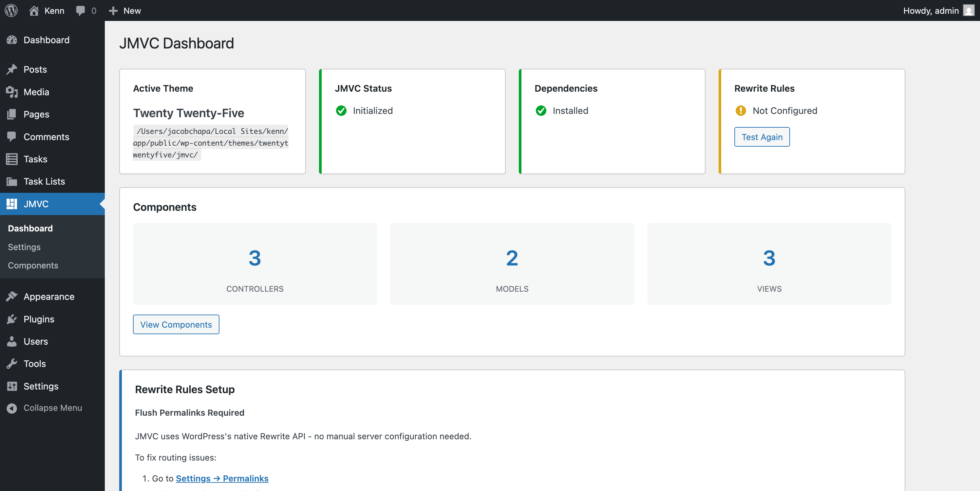Open the Media menu item
The width and height of the screenshot is (980, 491).
coord(52,92)
